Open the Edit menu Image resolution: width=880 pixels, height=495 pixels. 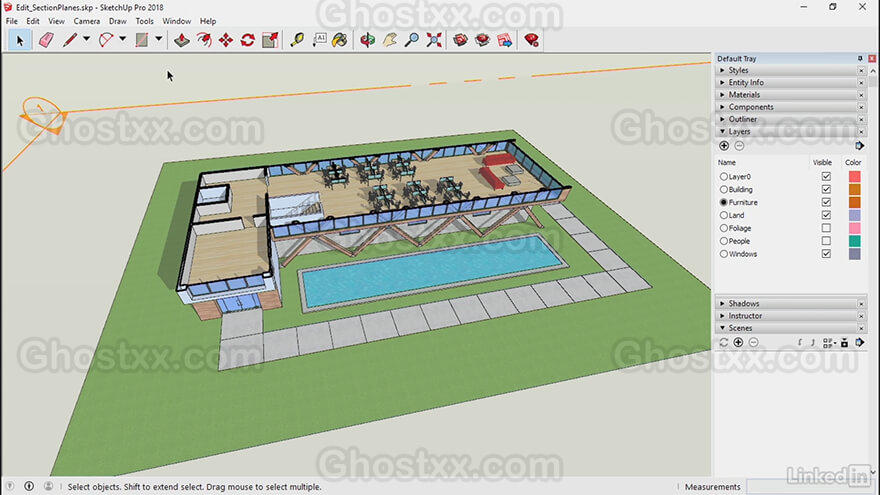click(x=33, y=21)
